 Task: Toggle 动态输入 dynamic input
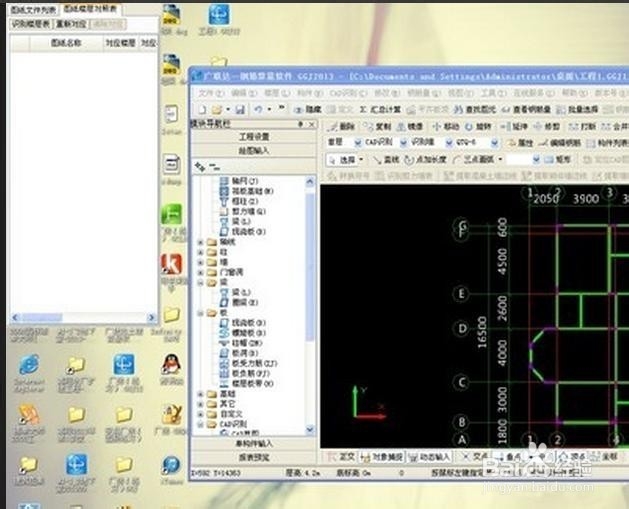tap(430, 456)
